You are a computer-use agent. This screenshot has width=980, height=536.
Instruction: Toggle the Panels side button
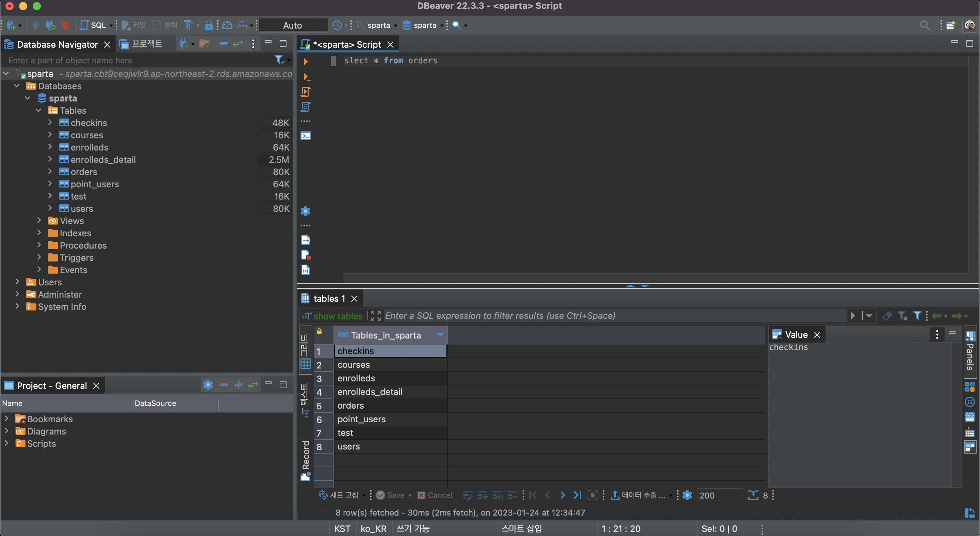tap(970, 351)
